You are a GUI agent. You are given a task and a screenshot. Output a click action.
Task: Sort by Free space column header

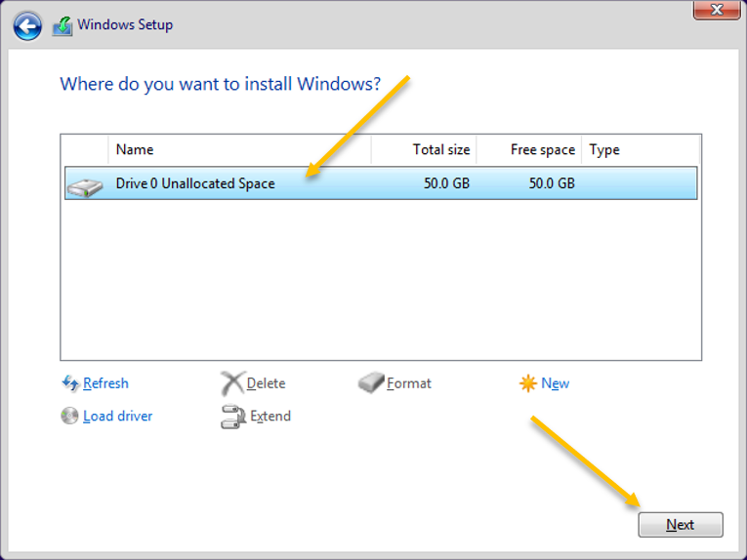[529, 150]
